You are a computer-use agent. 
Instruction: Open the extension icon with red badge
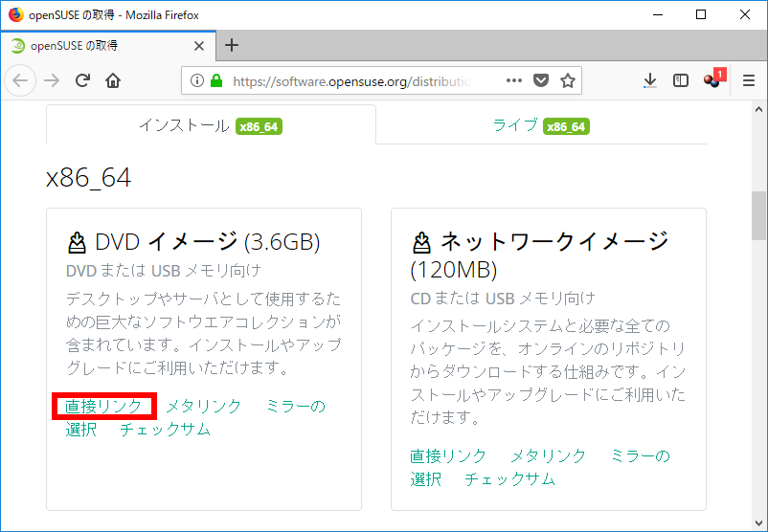coord(714,78)
